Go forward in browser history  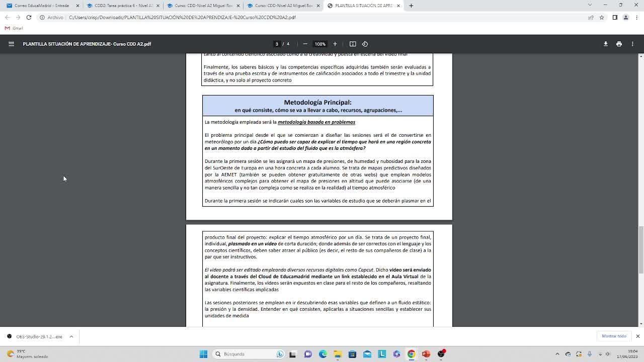click(x=18, y=17)
